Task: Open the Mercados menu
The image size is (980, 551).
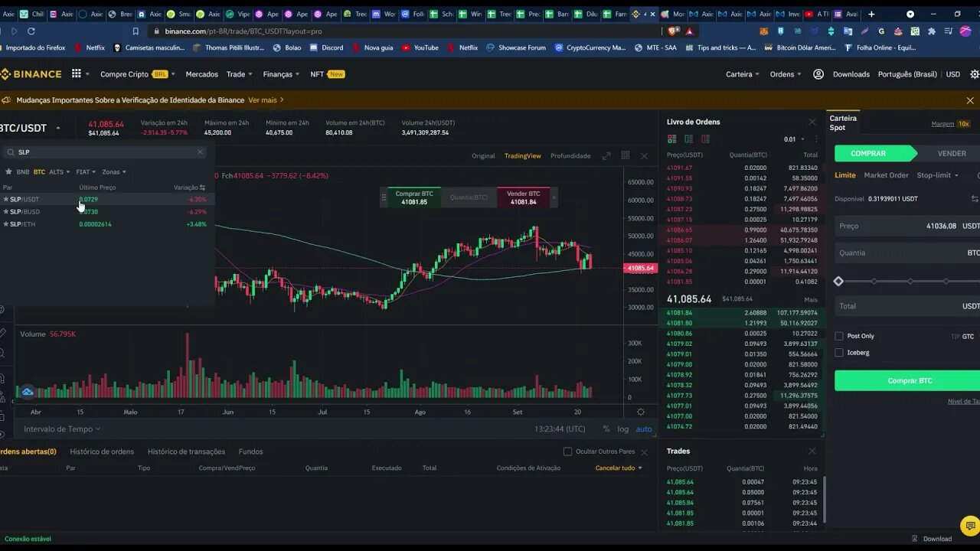Action: pyautogui.click(x=201, y=74)
